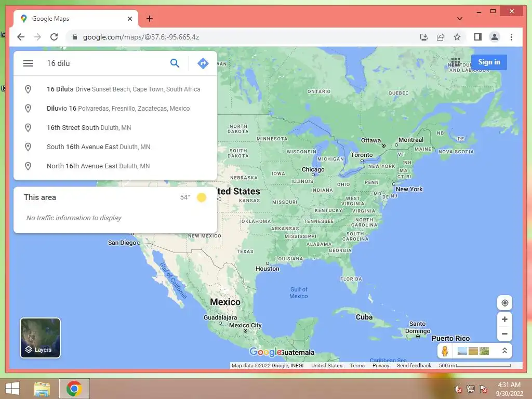Open Directions with the blue diamond icon
Viewport: 532px width, 399px height.
[203, 63]
